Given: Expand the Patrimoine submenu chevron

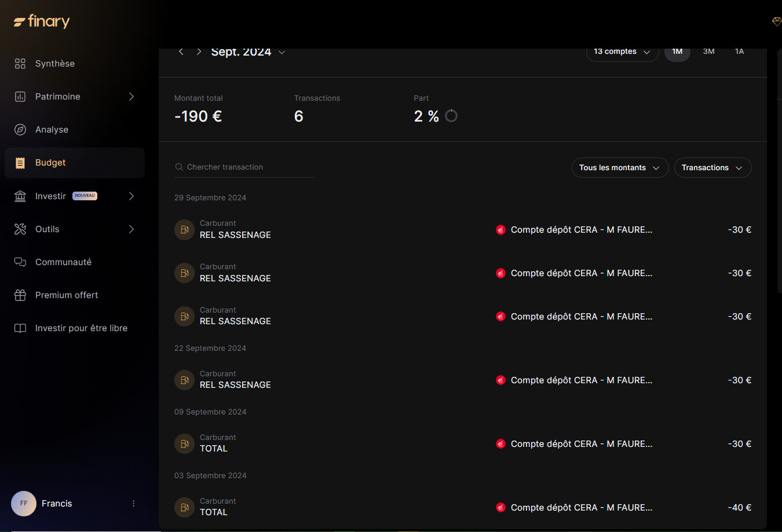Looking at the screenshot, I should point(131,97).
